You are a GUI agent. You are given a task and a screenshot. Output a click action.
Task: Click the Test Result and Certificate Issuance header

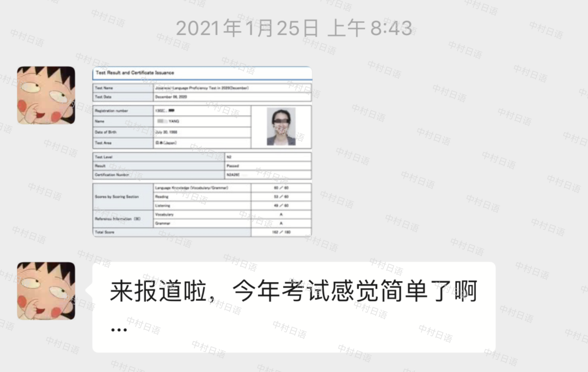[x=134, y=73]
